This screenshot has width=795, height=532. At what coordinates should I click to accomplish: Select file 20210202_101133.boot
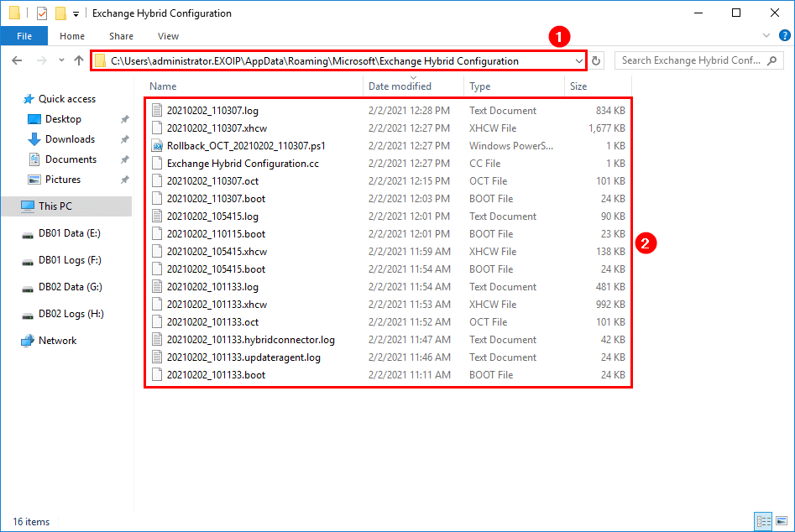click(216, 375)
